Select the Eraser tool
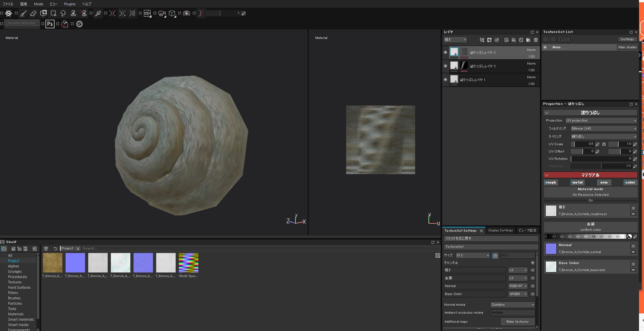This screenshot has height=331, width=644. tap(33, 13)
